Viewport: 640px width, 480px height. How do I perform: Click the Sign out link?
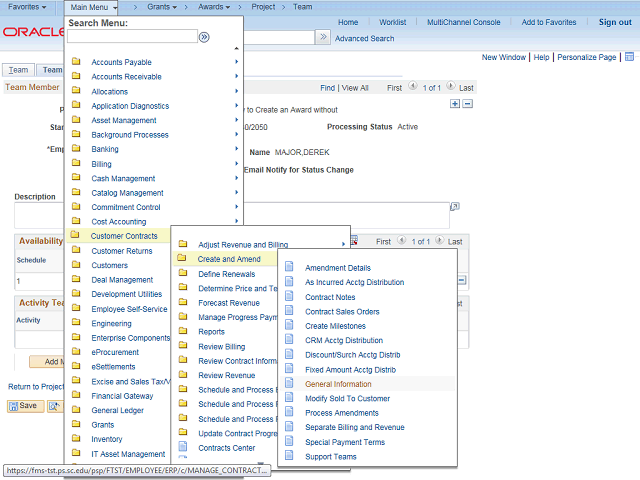pos(615,22)
